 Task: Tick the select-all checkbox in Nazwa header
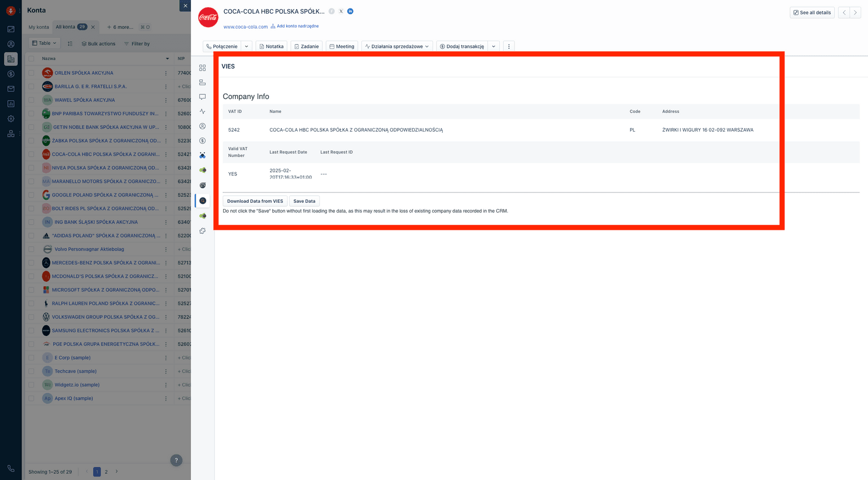point(32,59)
